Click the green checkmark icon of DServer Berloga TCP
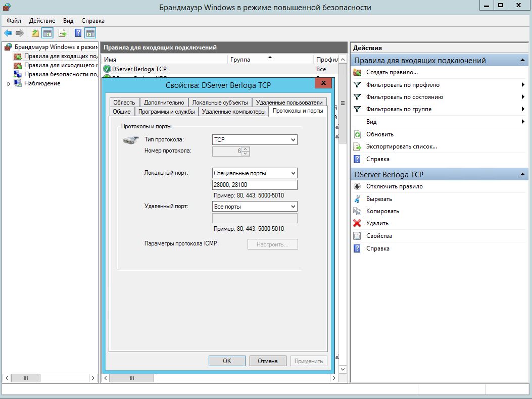Screen dimensions: 532x399 [x=107, y=69]
